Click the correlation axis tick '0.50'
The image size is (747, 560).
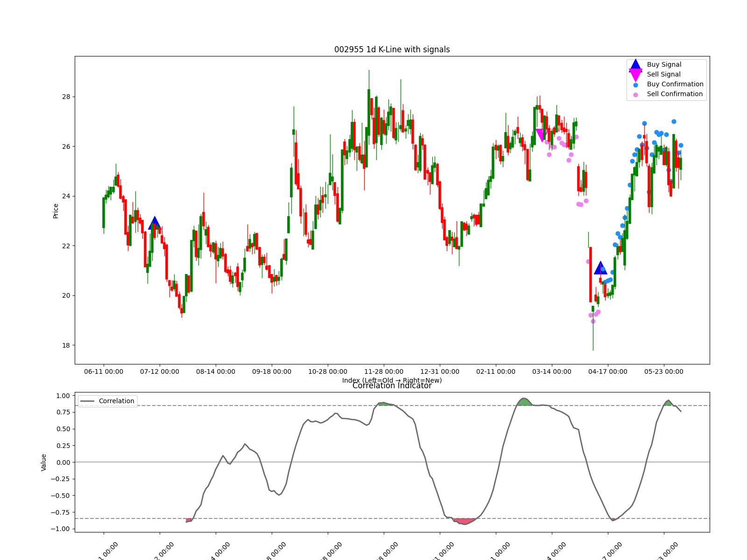[x=63, y=429]
